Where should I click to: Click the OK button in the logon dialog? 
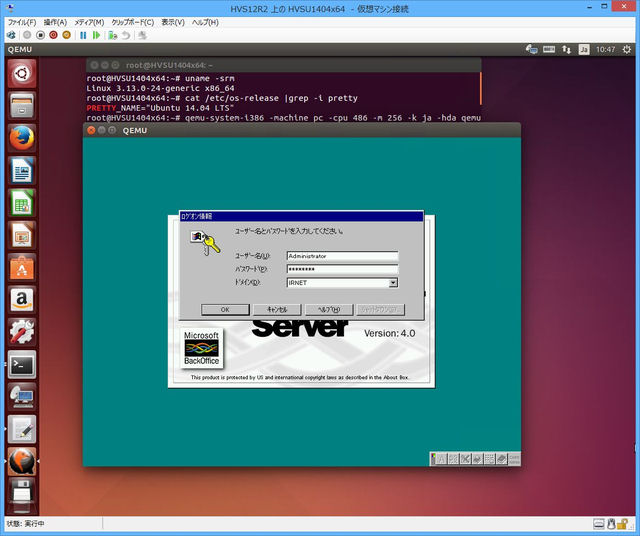[225, 309]
